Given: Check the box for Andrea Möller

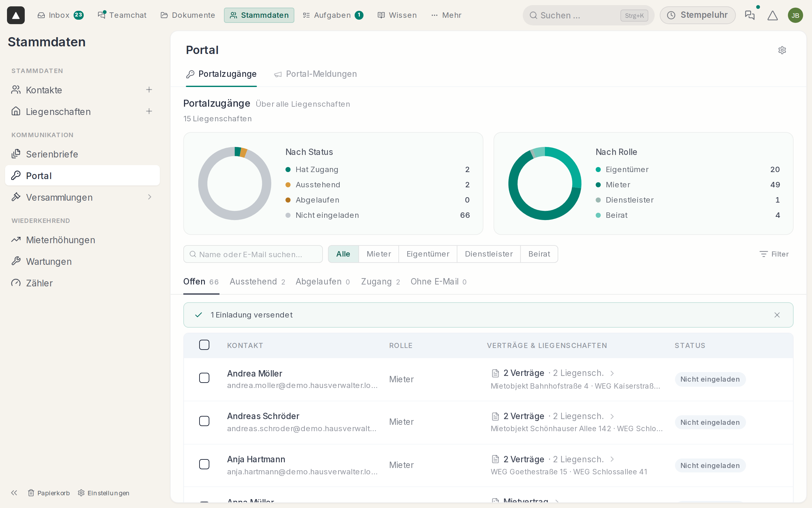Looking at the screenshot, I should tap(204, 378).
